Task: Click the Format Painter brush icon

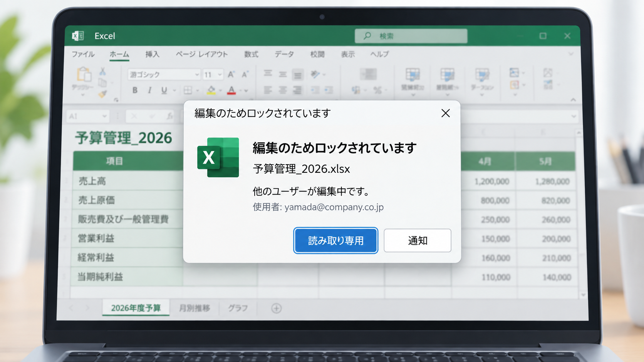Action: [x=102, y=93]
